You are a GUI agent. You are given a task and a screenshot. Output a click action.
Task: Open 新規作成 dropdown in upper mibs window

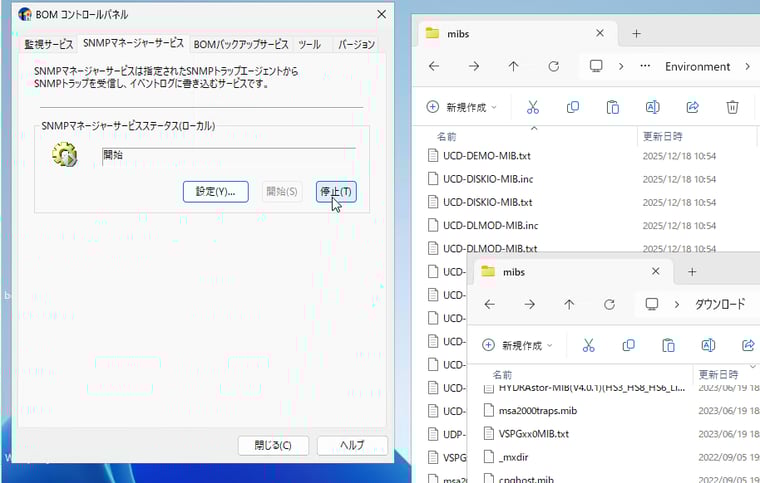tap(462, 107)
